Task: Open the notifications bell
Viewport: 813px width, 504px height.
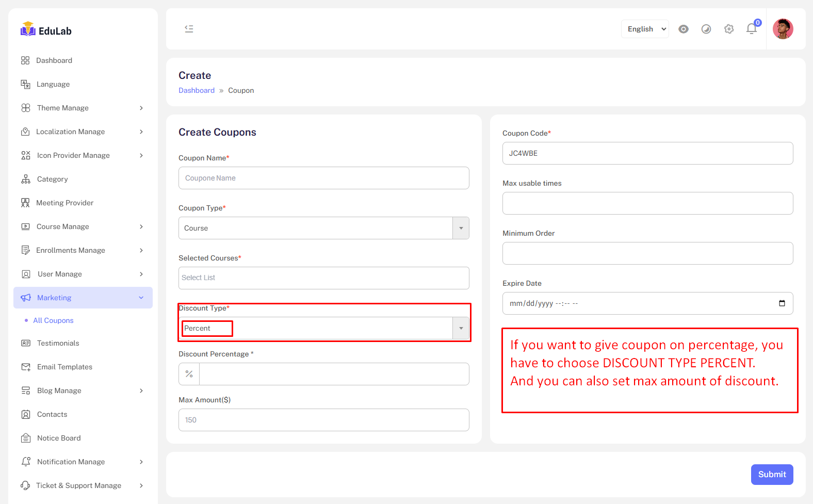Action: (752, 29)
